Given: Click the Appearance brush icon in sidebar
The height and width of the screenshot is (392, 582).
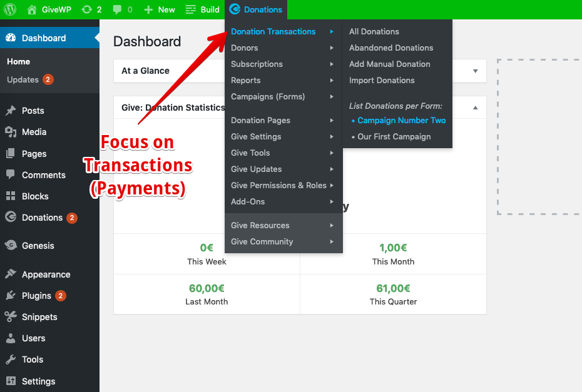Looking at the screenshot, I should (11, 274).
